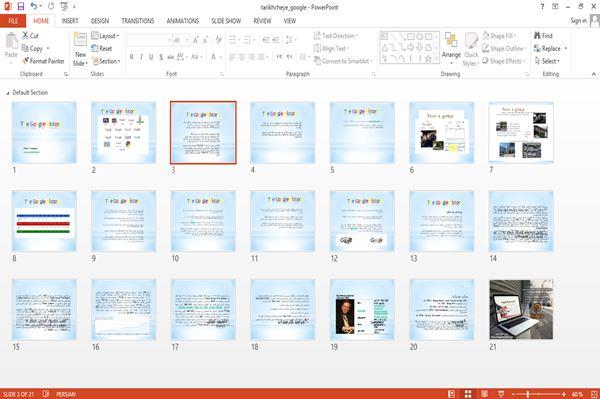This screenshot has width=600, height=399.
Task: Reset the slide layout
Action: pyautogui.click(x=102, y=49)
